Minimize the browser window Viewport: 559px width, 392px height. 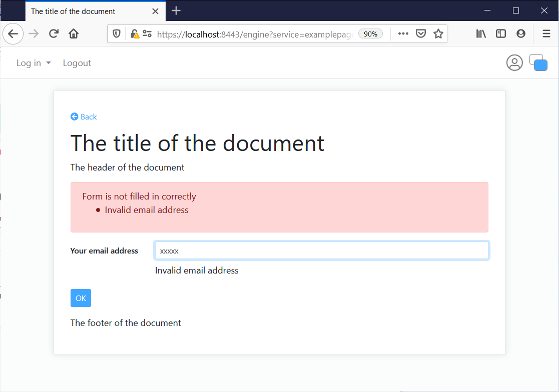tap(487, 10)
